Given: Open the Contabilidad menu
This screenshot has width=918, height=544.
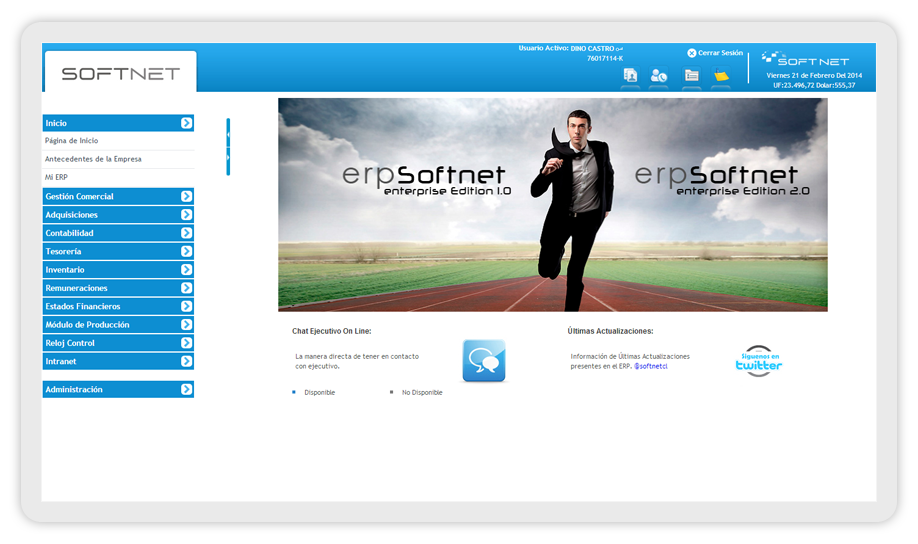Looking at the screenshot, I should coord(118,233).
